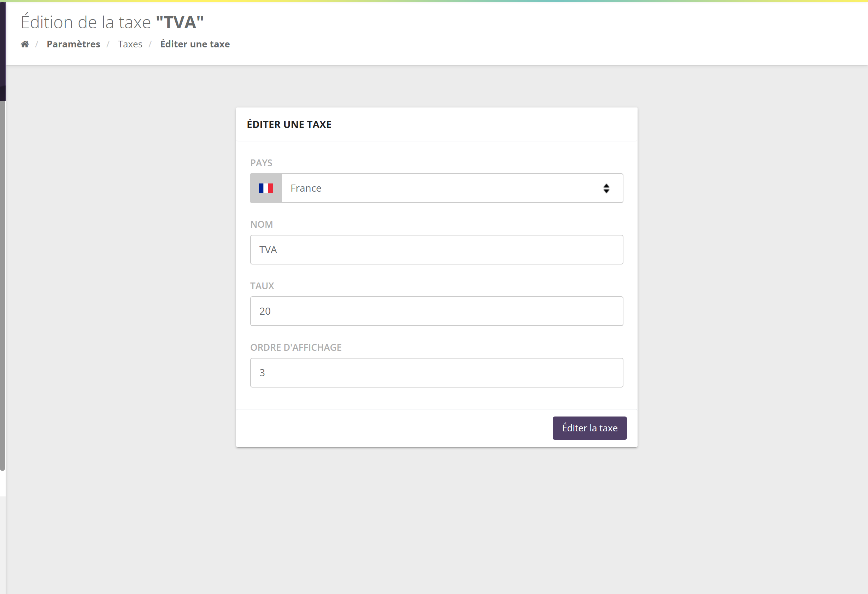Open the Pays country dropdown showing France
Viewport: 868px width, 594px height.
pyautogui.click(x=452, y=188)
